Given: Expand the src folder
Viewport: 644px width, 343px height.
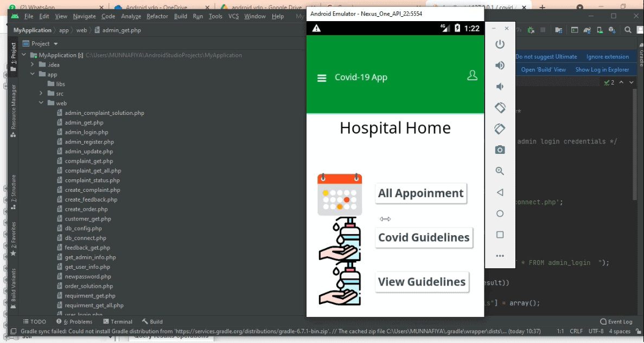Looking at the screenshot, I should pyautogui.click(x=41, y=94).
